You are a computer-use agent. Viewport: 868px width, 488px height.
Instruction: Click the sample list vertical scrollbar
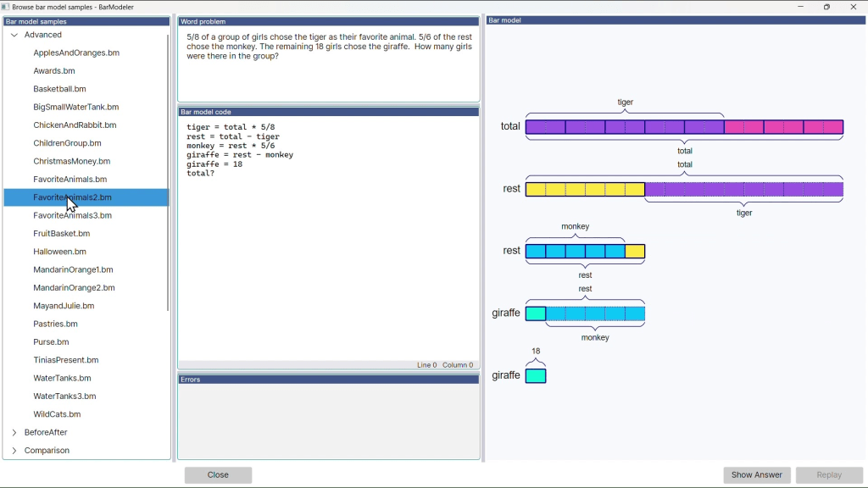(168, 169)
